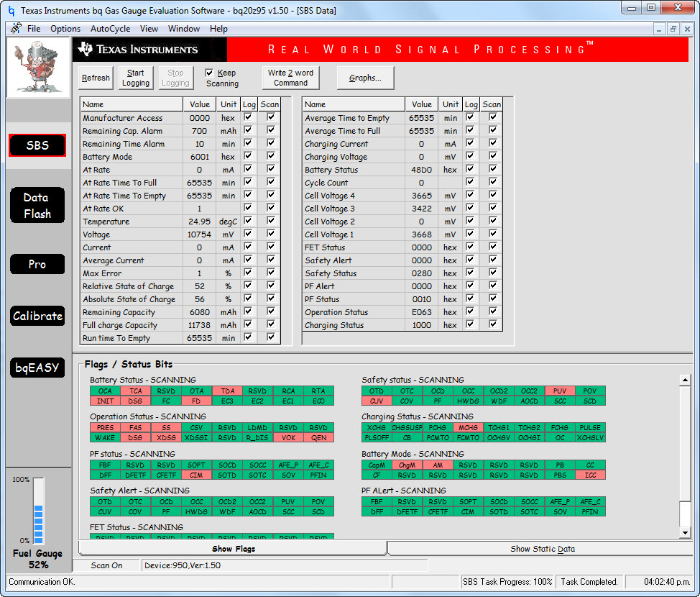
Task: Click the CIM flag in PF status
Action: [x=196, y=475]
